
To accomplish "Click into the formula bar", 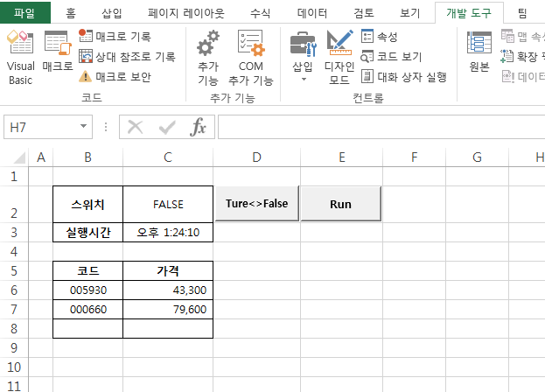I will [381, 127].
